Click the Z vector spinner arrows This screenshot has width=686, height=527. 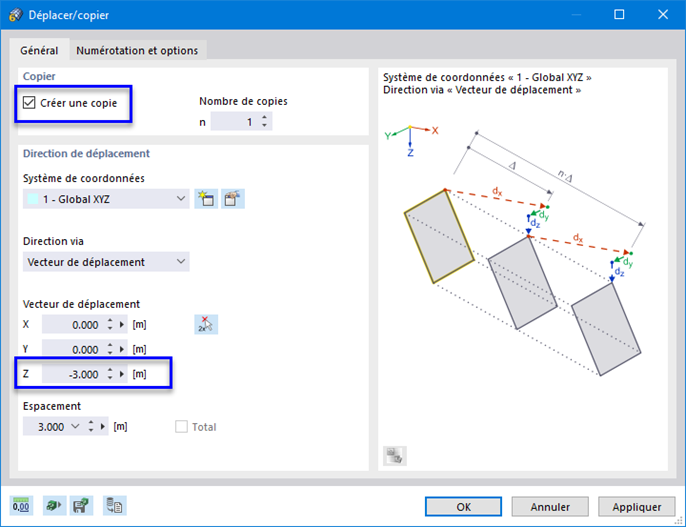click(x=110, y=374)
